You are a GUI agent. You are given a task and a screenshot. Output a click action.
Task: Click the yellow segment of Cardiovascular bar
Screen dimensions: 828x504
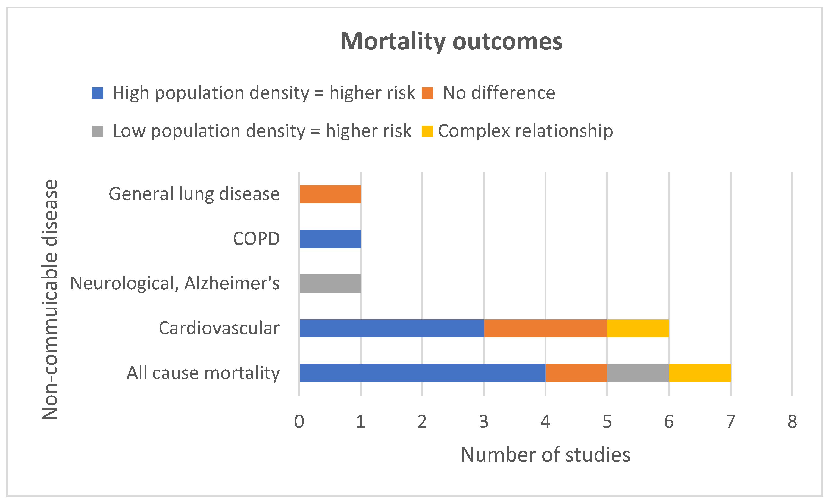pos(638,328)
